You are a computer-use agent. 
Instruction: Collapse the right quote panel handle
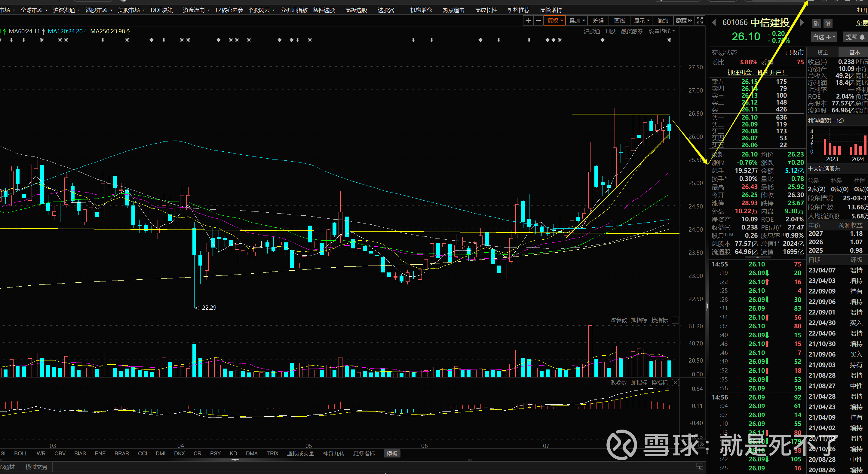click(707, 306)
